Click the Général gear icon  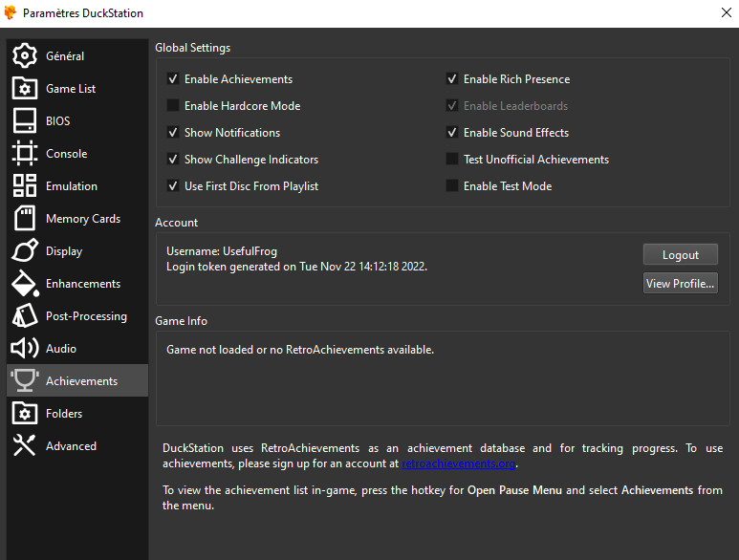[x=25, y=55]
